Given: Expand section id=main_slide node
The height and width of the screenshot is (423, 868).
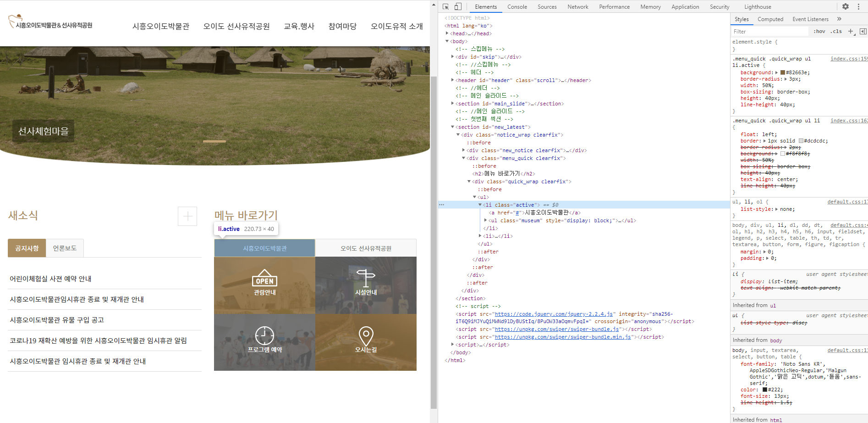Looking at the screenshot, I should tap(452, 104).
